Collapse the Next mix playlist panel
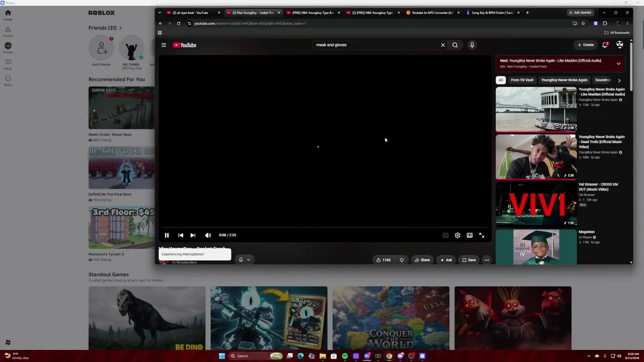Image resolution: width=644 pixels, height=362 pixels. [618, 63]
